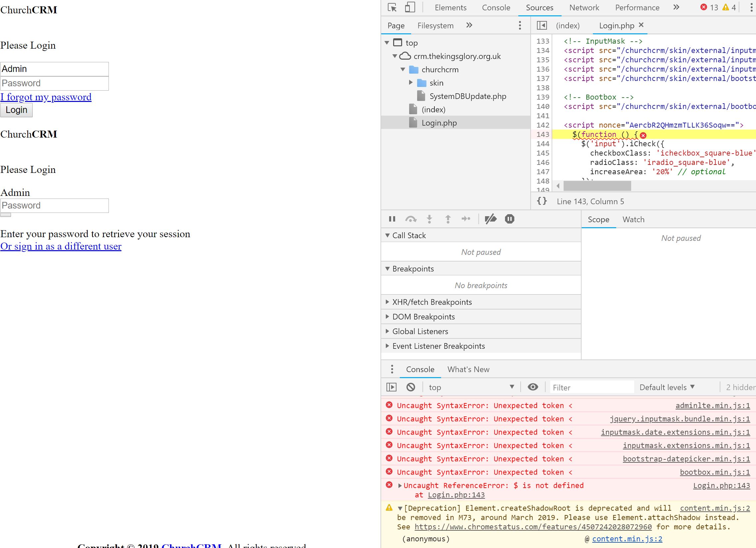Open navigator pane three-dot options
Image resolution: width=756 pixels, height=548 pixels.
point(520,25)
